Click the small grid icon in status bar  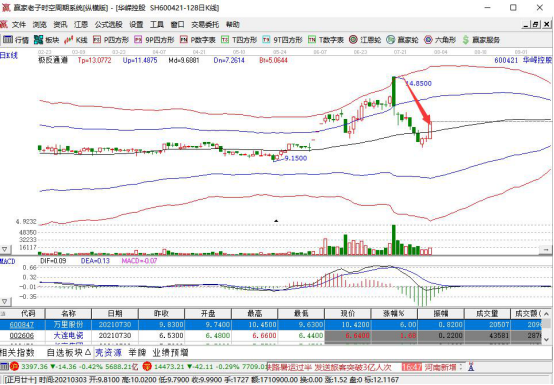(5, 367)
